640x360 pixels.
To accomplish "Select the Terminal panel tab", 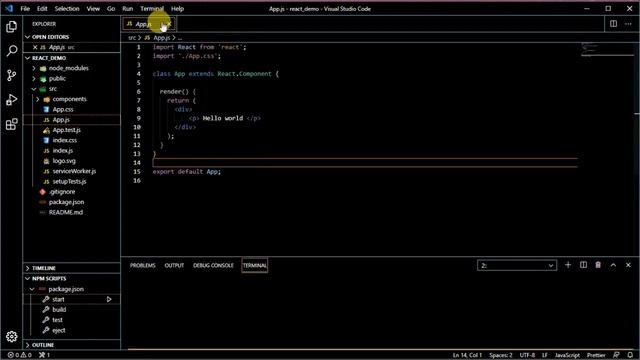I will pyautogui.click(x=255, y=265).
